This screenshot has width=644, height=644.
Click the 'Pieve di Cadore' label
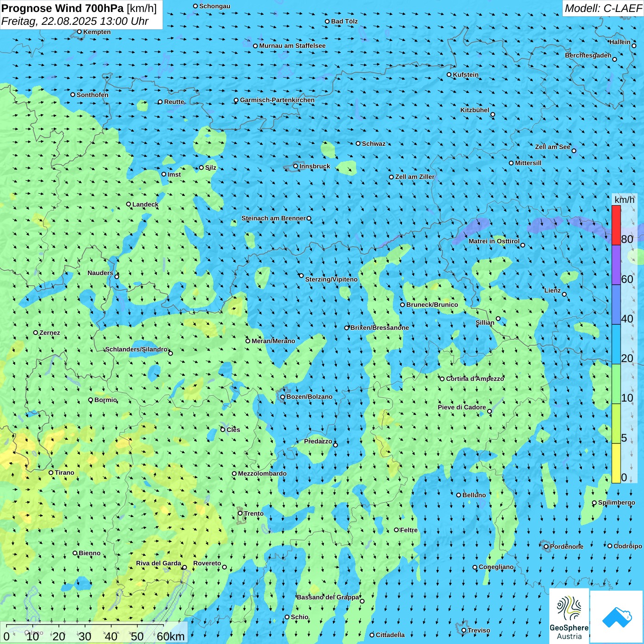tap(462, 407)
